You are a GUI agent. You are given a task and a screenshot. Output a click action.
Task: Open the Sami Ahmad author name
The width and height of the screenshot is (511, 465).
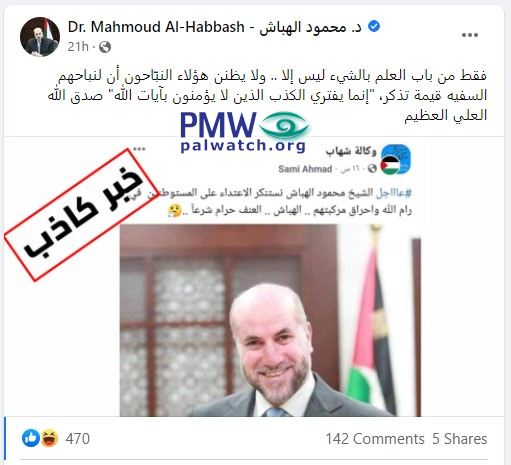click(305, 169)
